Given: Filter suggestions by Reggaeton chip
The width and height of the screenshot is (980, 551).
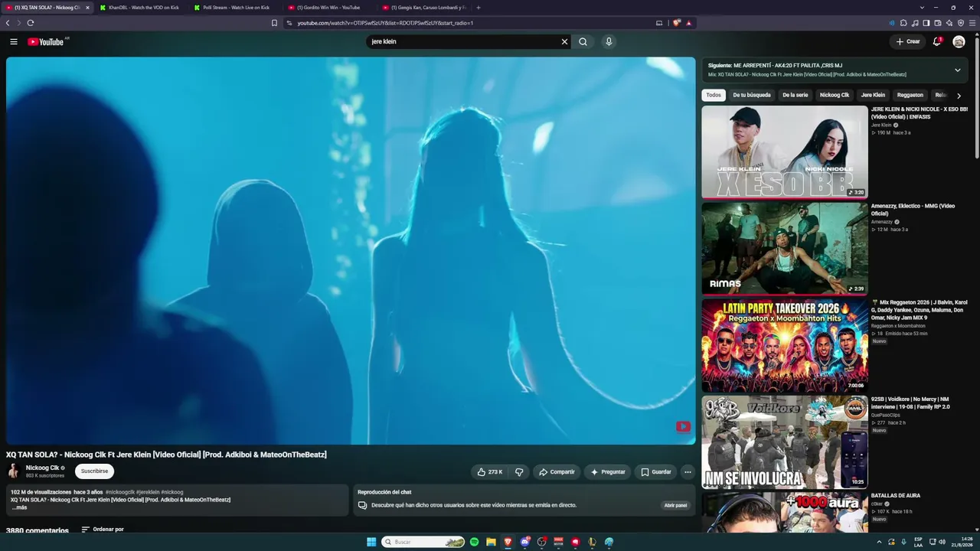Looking at the screenshot, I should [910, 95].
